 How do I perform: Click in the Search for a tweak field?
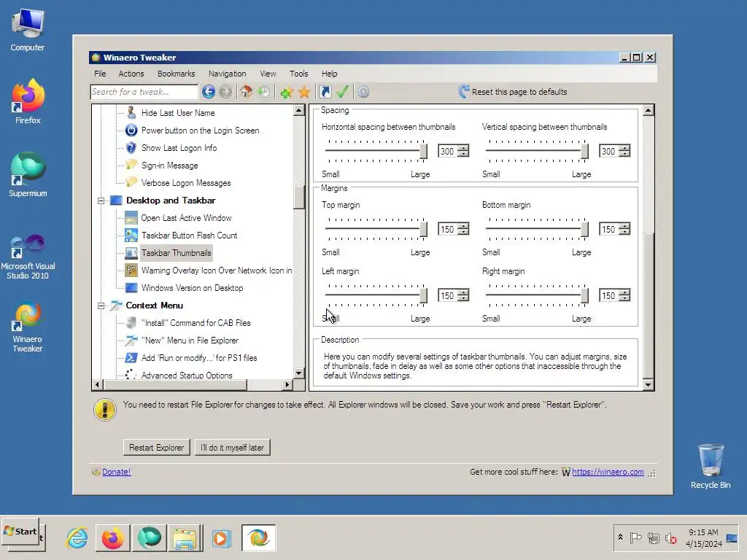pyautogui.click(x=144, y=92)
